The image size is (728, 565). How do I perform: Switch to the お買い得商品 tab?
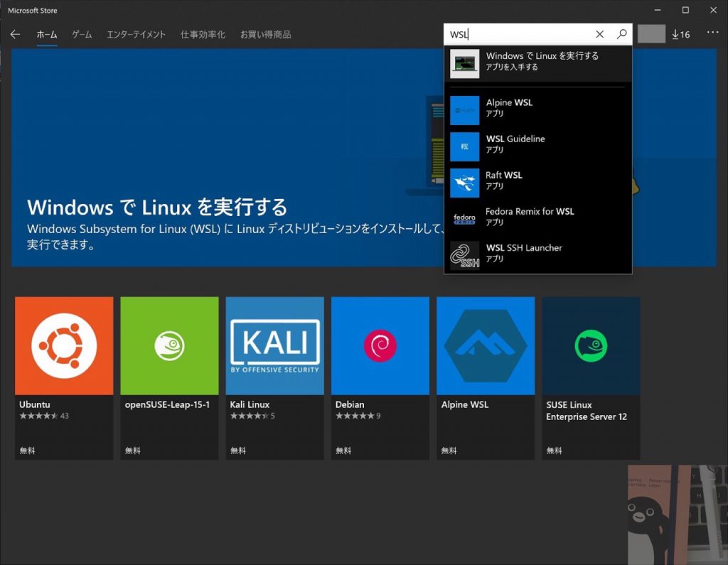click(x=266, y=35)
